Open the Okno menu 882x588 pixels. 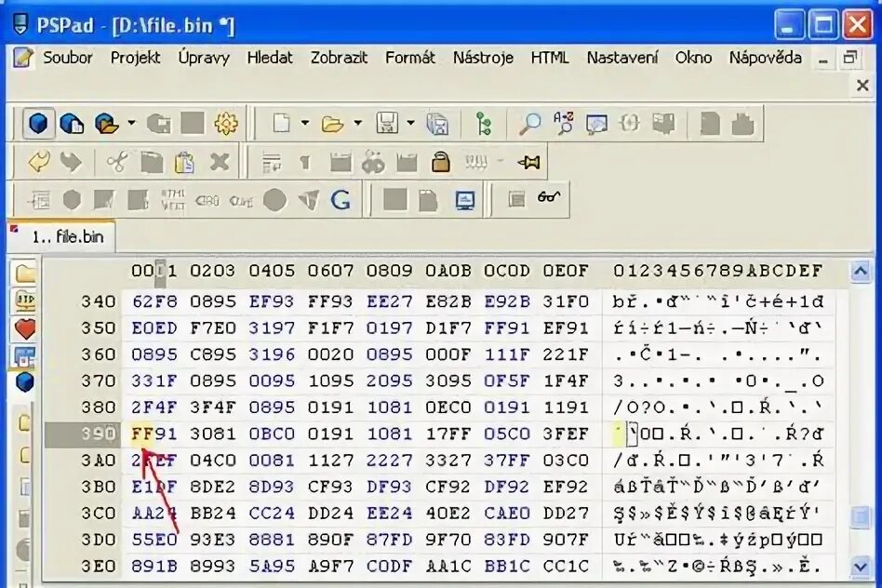tap(693, 58)
